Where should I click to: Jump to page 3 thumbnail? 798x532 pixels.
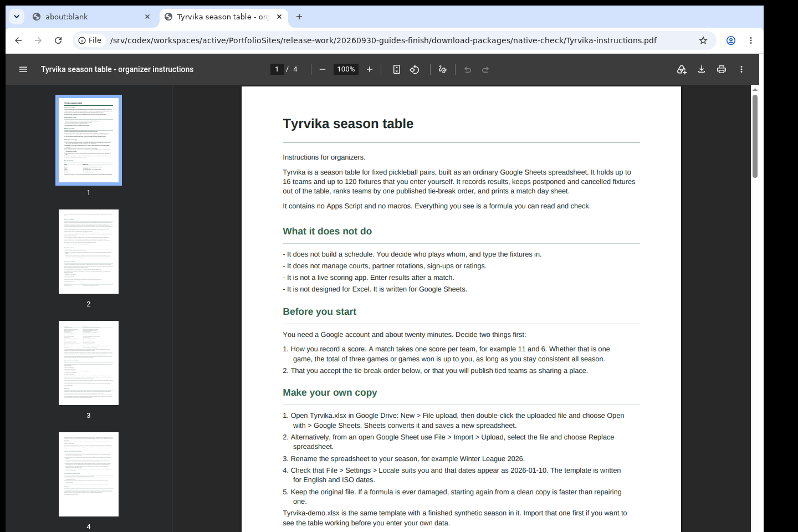(x=89, y=363)
